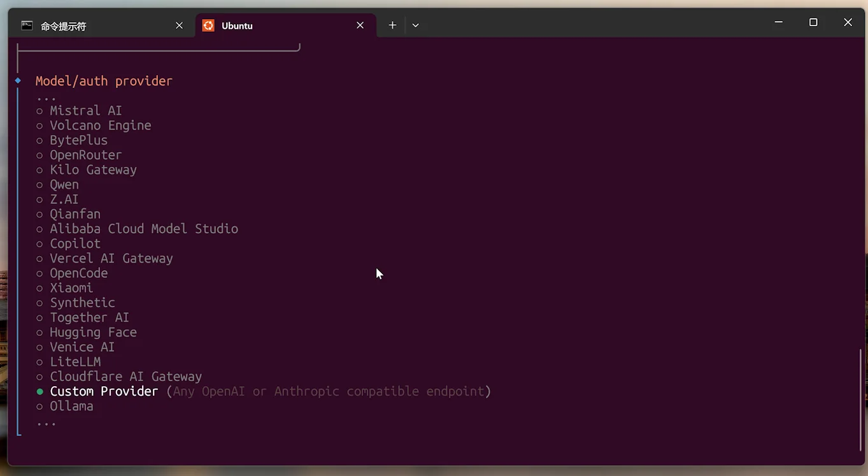Click the command prompt icon in tab
The image size is (868, 476).
tap(27, 25)
